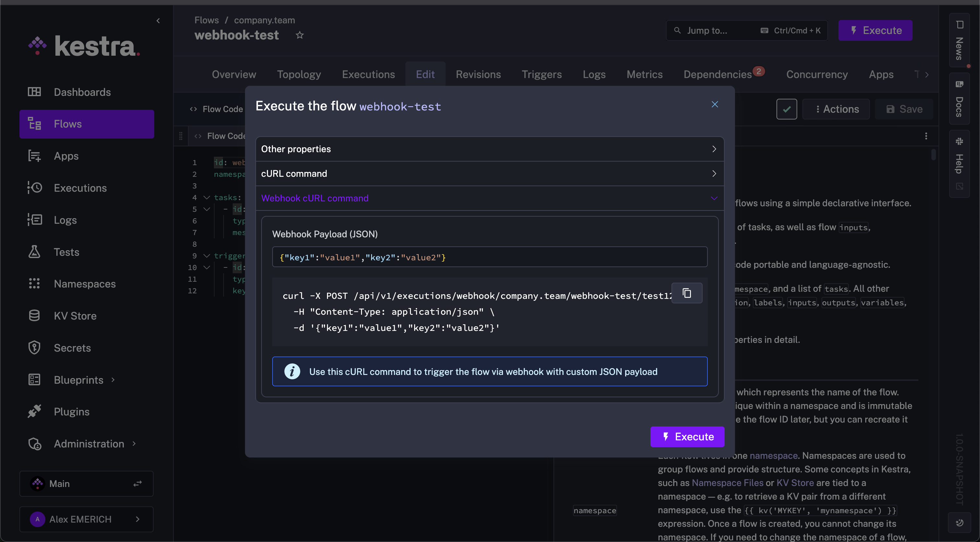Follow the Namespace Files documentation link
Viewport: 980px width, 542px height.
click(x=728, y=483)
